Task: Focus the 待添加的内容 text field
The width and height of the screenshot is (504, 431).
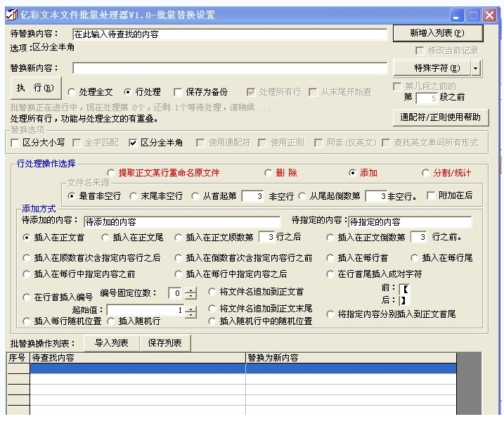Action: point(182,221)
